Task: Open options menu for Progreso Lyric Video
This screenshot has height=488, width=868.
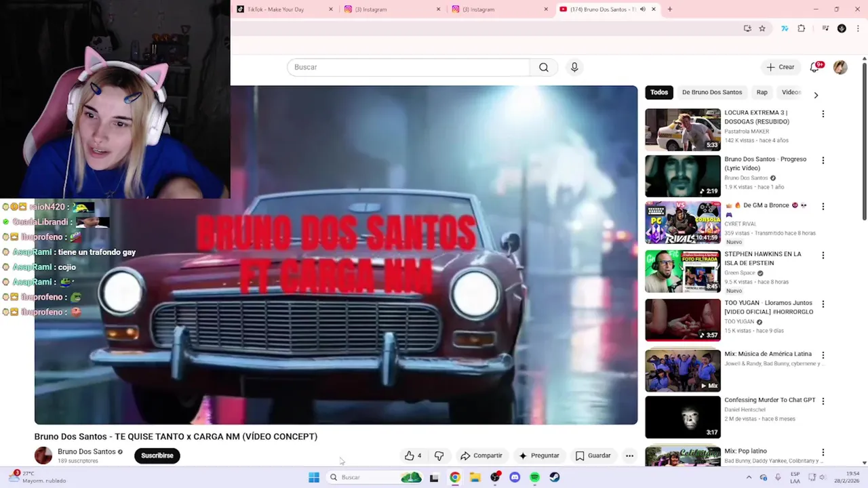Action: [823, 161]
